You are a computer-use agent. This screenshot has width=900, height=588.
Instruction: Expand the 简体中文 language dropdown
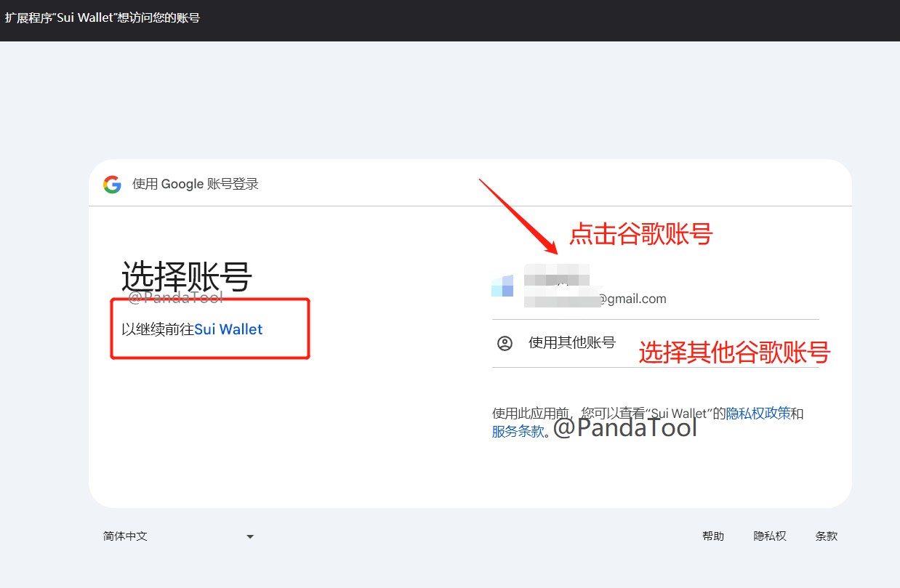tap(178, 536)
